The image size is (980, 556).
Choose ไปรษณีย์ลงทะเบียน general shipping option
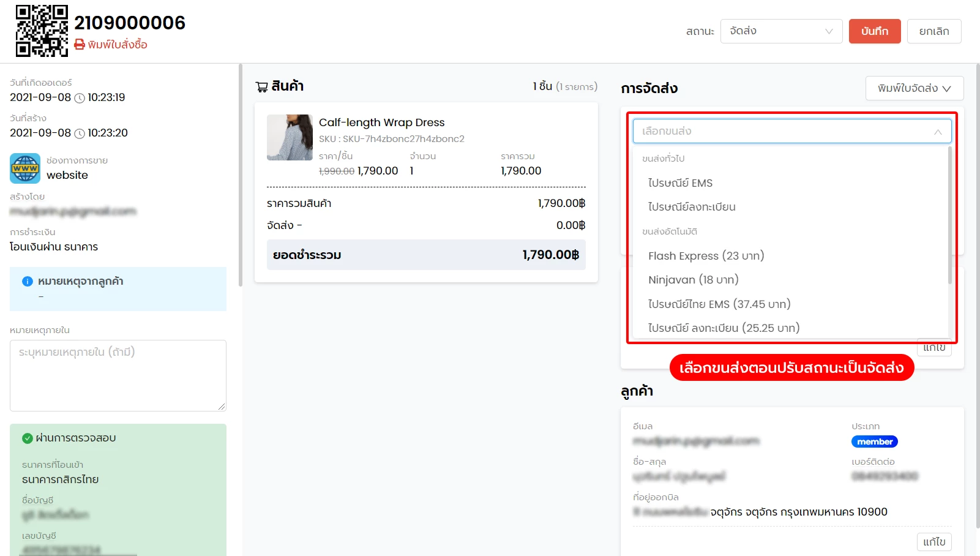tap(692, 207)
